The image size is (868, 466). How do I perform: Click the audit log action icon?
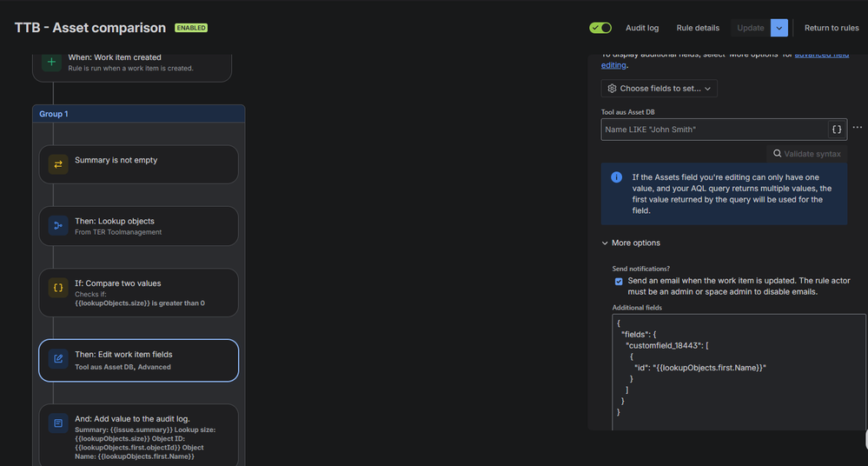[58, 423]
